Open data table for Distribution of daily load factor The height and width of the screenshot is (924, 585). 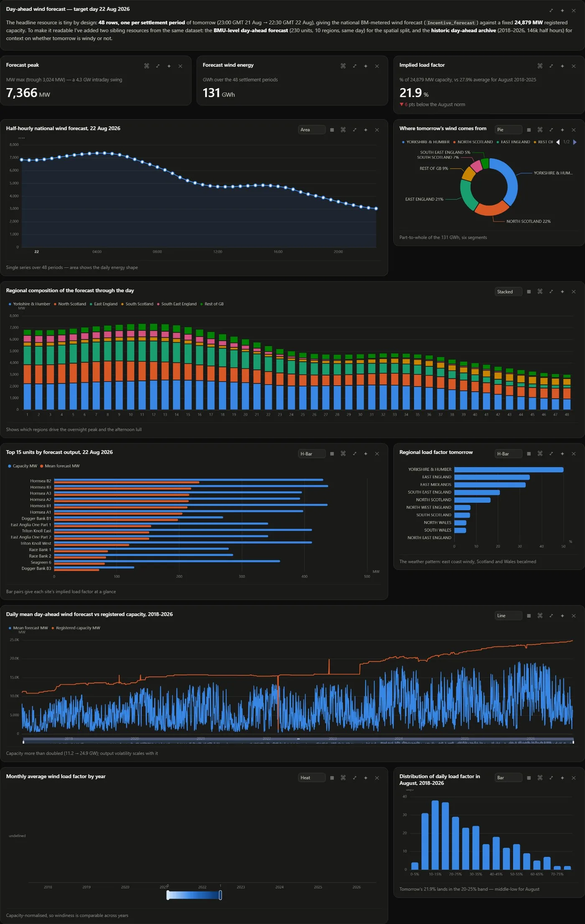(x=529, y=778)
